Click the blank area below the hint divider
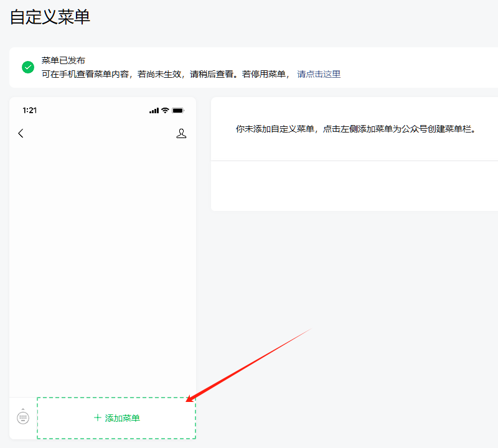This screenshot has height=448, width=498. [x=355, y=185]
